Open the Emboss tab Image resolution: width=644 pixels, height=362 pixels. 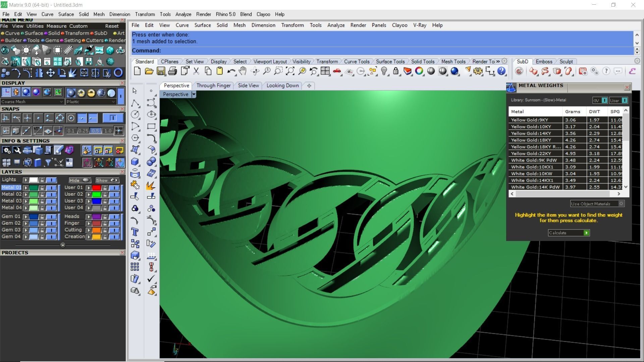544,62
